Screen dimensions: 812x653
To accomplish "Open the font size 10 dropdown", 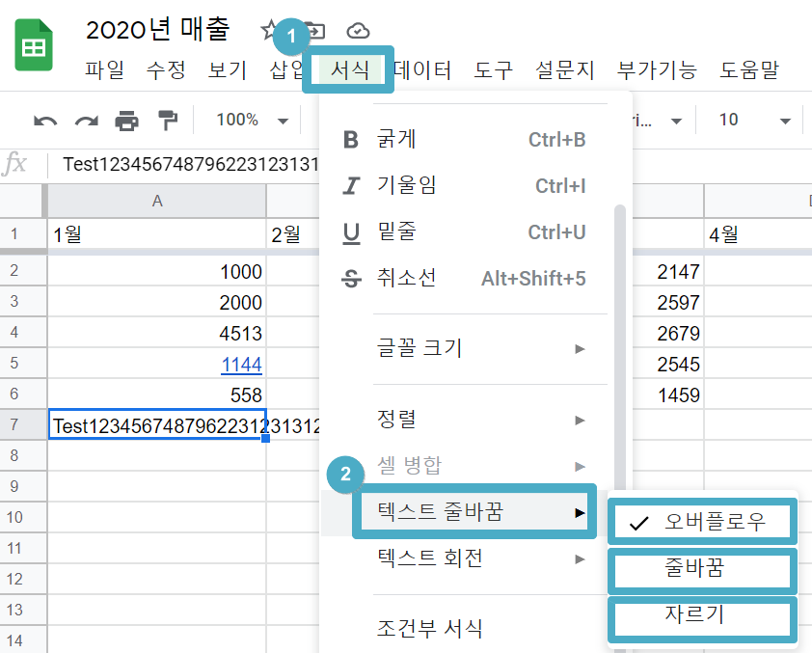I will click(x=754, y=121).
